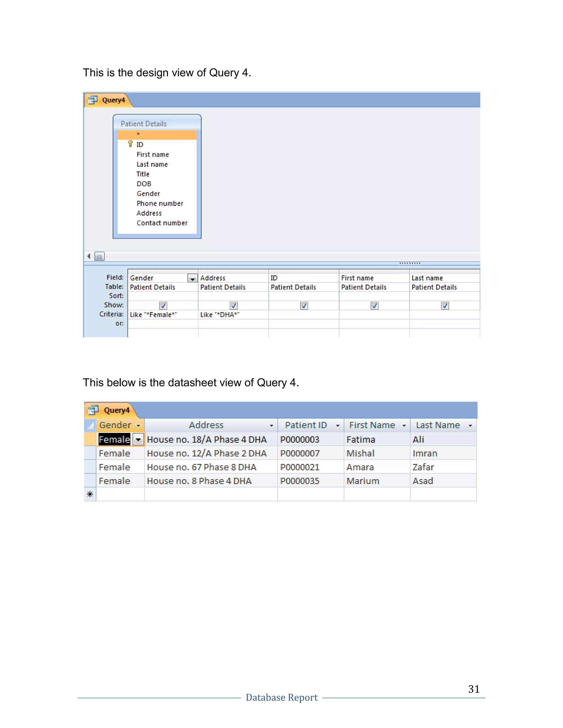Click cell "House no. 8 Phase 4 DHA"
The image size is (563, 728).
pos(211,481)
